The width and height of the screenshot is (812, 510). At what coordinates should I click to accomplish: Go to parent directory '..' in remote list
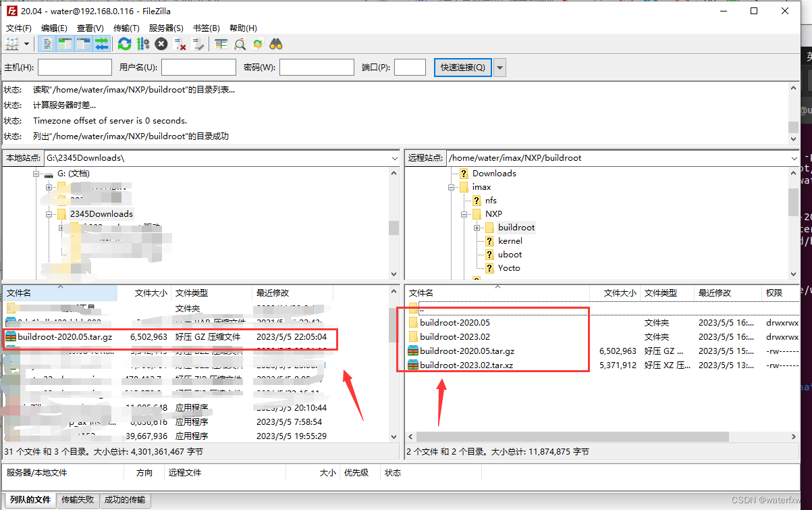(422, 308)
